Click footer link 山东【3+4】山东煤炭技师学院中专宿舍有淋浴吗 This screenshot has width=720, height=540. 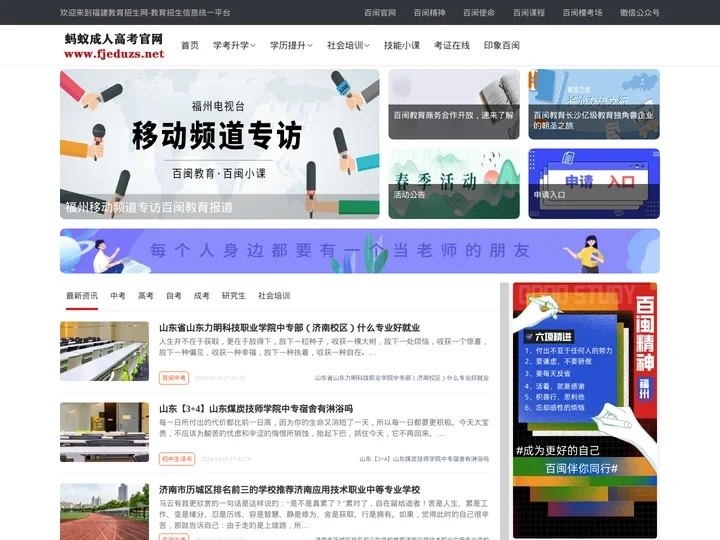[424, 459]
